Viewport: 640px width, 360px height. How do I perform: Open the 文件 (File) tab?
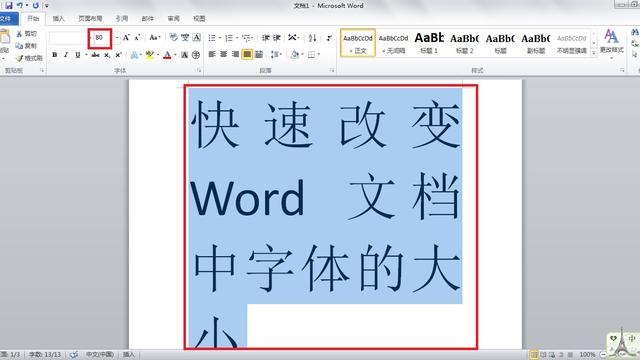8,18
